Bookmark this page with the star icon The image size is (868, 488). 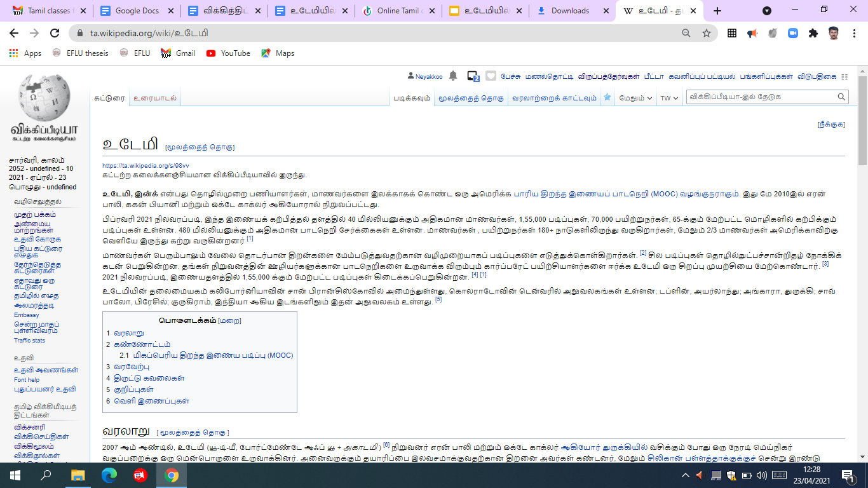click(706, 33)
